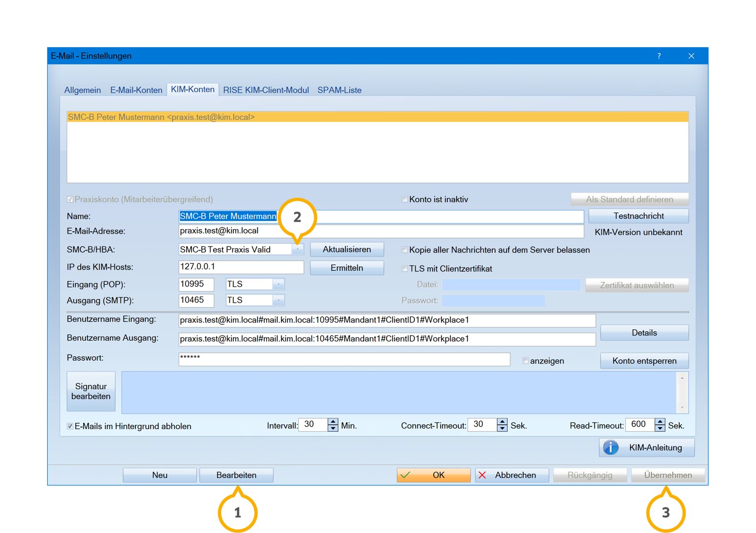Screen dimensions: 756x533
Task: Open the Details button
Action: [644, 333]
